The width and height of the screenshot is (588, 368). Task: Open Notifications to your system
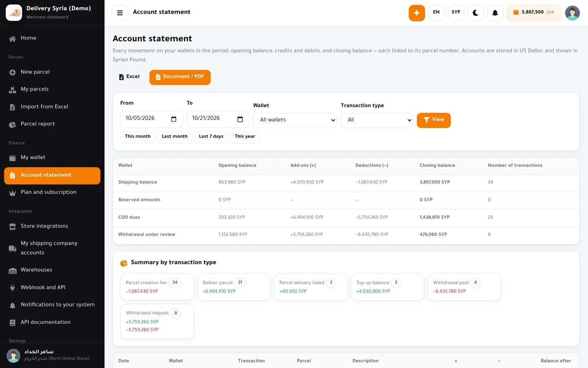[x=52, y=305]
